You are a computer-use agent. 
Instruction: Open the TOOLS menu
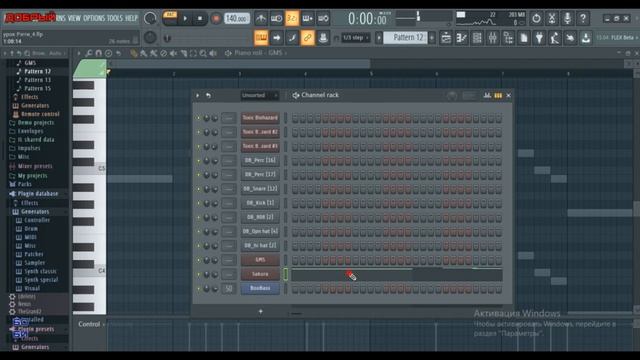(x=115, y=18)
